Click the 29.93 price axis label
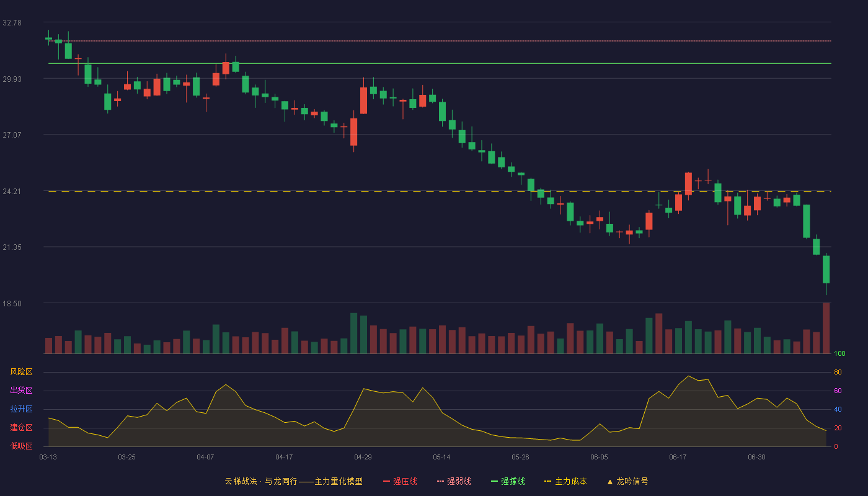The image size is (868, 496). click(x=12, y=79)
